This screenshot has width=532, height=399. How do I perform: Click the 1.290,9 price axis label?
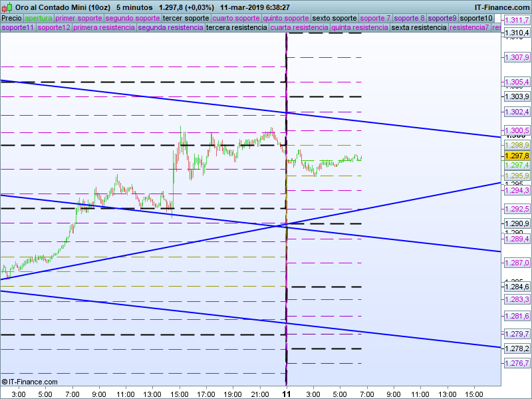tap(516, 223)
